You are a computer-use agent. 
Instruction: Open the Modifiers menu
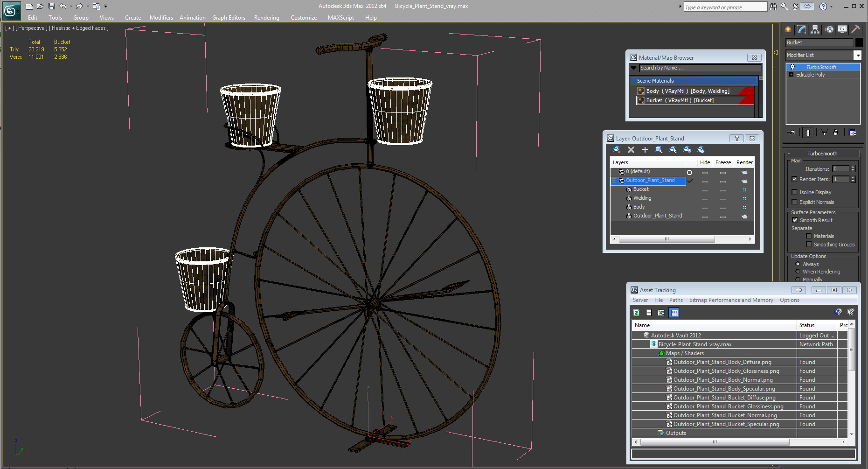point(161,18)
